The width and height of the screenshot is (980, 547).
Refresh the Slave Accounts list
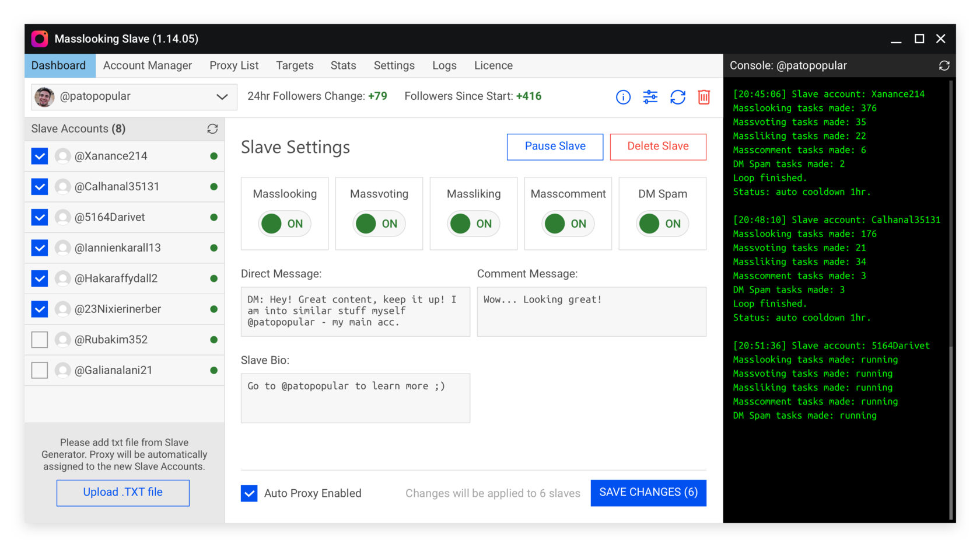(212, 129)
